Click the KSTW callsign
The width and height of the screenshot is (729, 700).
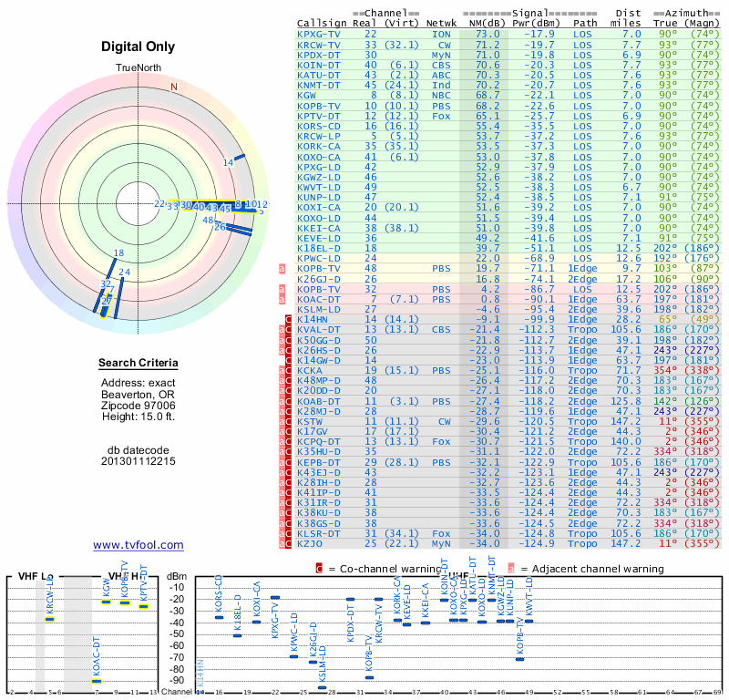(310, 421)
